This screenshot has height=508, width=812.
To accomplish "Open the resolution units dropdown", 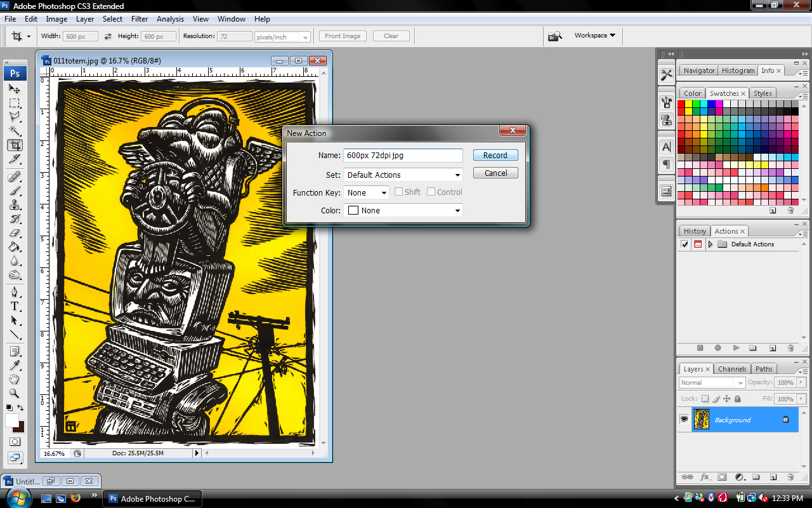I will tap(282, 37).
